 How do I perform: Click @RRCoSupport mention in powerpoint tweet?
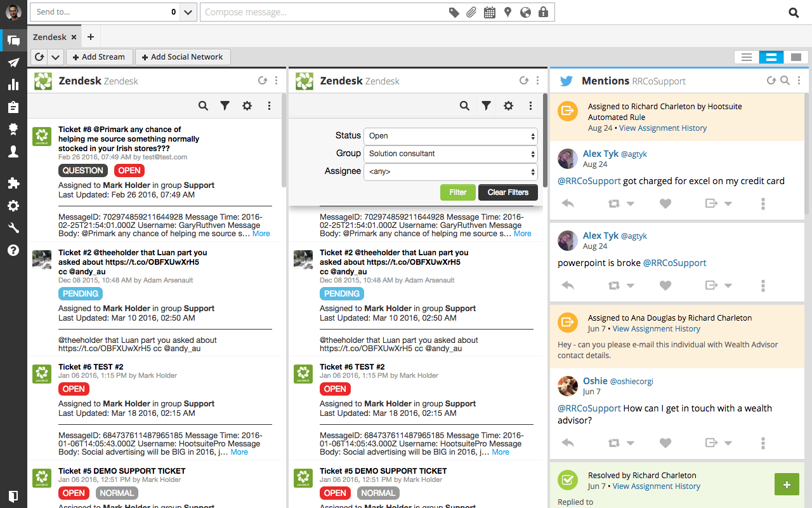(675, 263)
